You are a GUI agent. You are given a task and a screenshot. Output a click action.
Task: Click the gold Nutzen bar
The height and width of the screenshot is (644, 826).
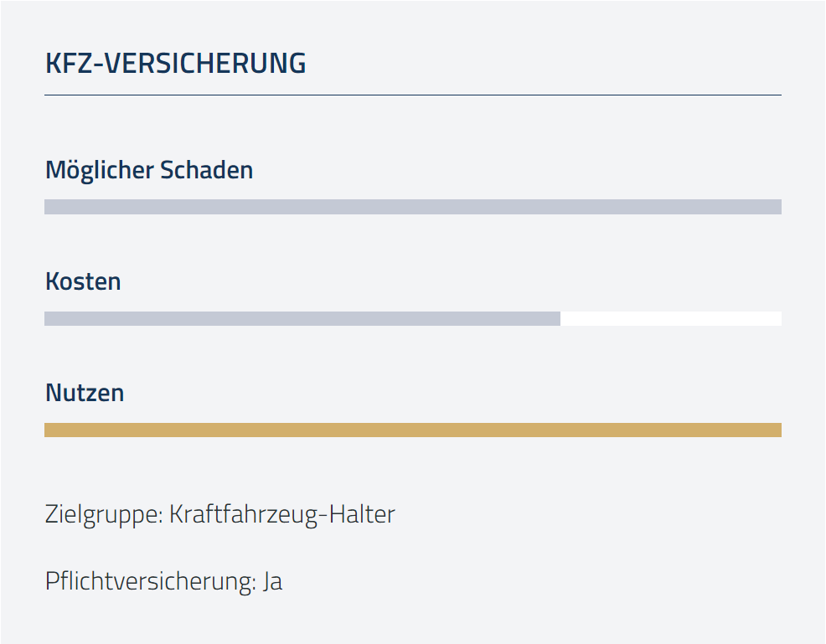(x=413, y=430)
